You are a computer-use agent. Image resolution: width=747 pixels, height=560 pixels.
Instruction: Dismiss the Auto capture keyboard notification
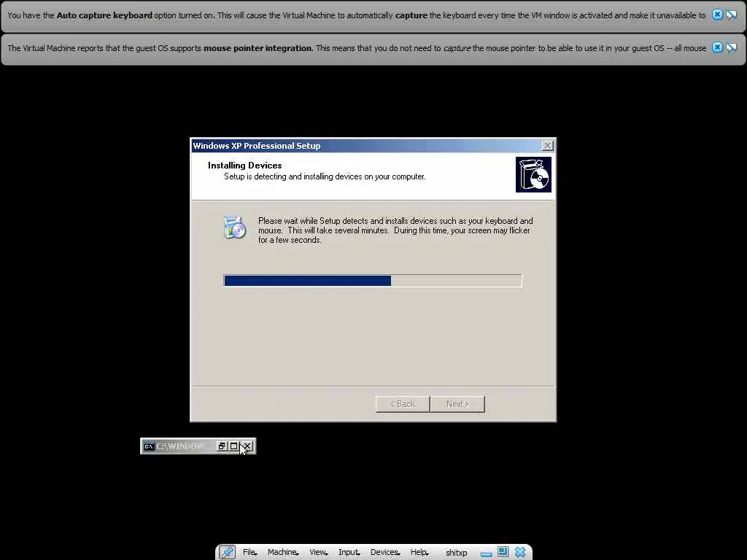click(717, 15)
